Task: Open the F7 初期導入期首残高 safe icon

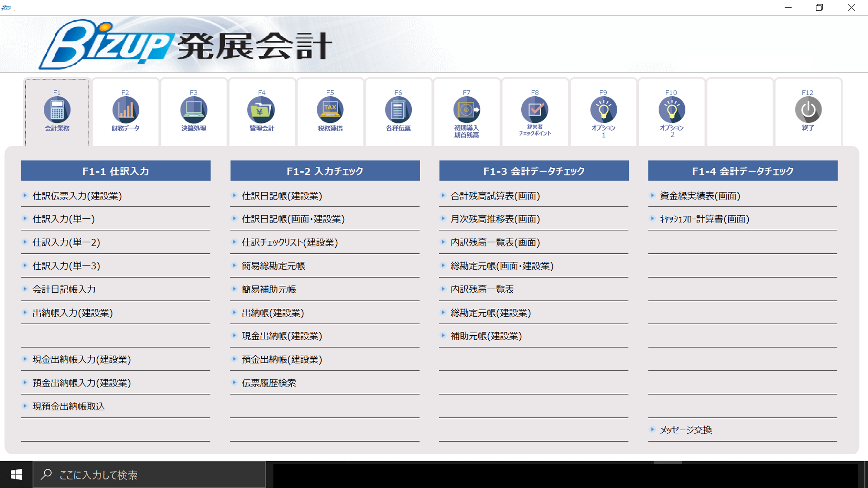Action: click(467, 110)
